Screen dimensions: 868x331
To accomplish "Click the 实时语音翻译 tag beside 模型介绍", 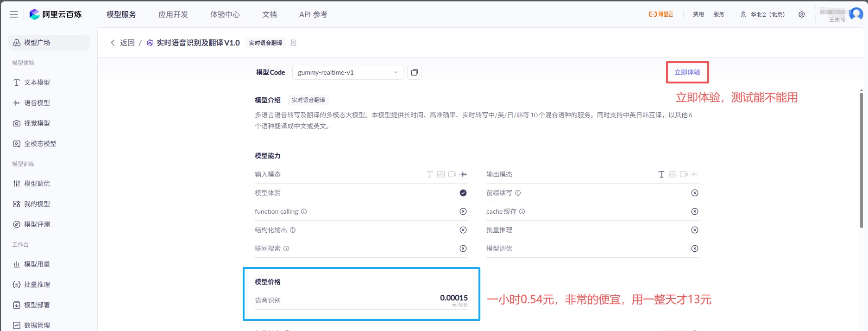I will pos(308,100).
